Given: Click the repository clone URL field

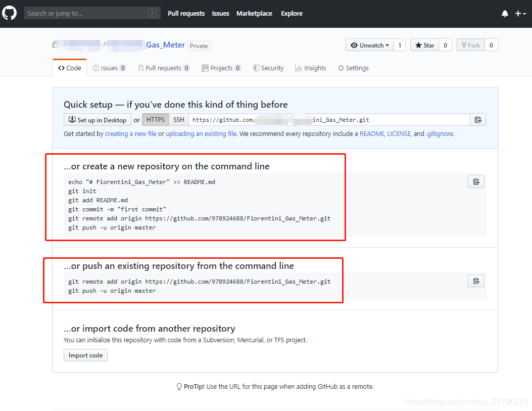Looking at the screenshot, I should click(x=329, y=119).
